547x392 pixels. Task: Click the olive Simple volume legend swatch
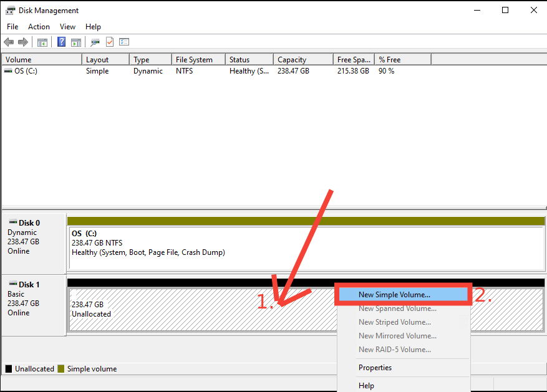coord(60,368)
